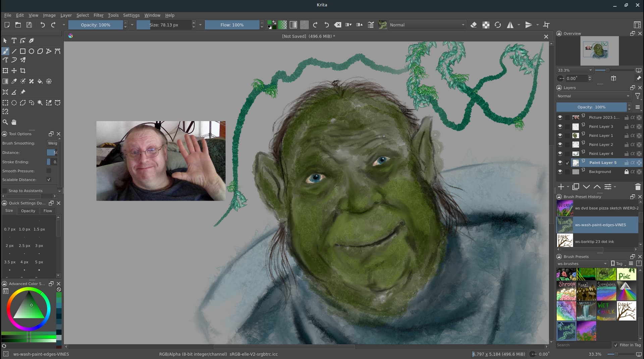Open the Overview zoom percentage dropdown
The width and height of the screenshot is (644, 359).
tap(575, 70)
